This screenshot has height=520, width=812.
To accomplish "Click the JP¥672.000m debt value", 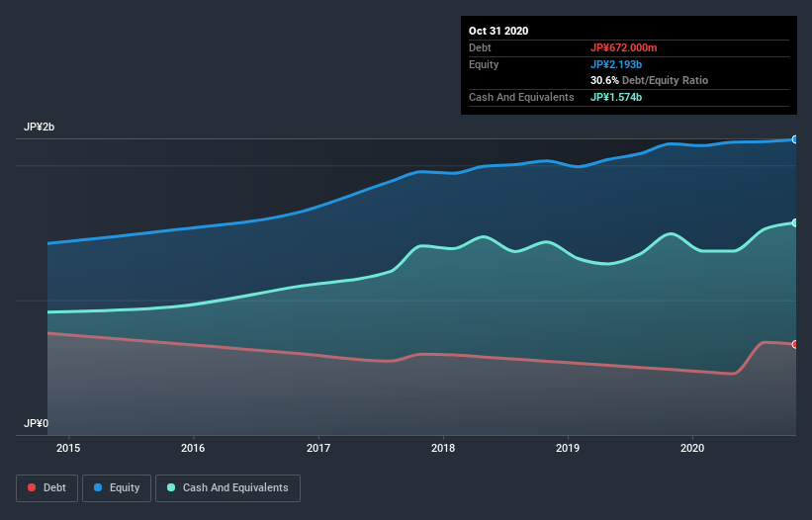I will (623, 47).
